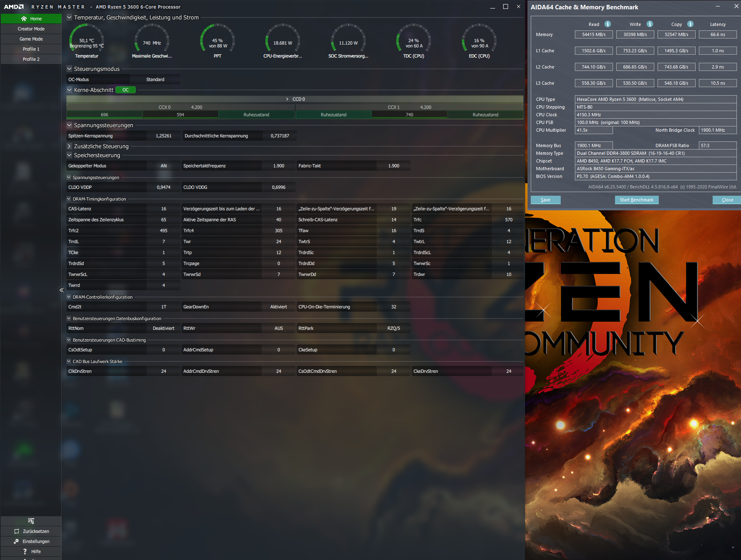Image resolution: width=741 pixels, height=560 pixels.
Task: Click the Memory Read 54415 MB/s field
Action: pyautogui.click(x=594, y=34)
